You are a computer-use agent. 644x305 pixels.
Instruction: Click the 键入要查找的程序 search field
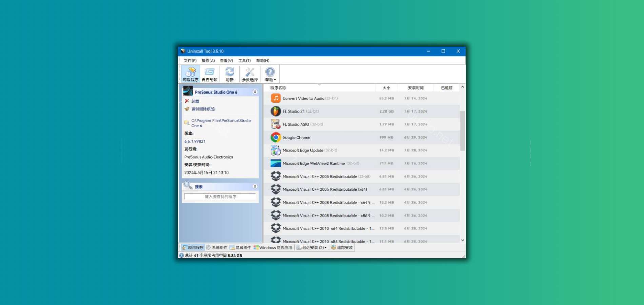click(220, 197)
